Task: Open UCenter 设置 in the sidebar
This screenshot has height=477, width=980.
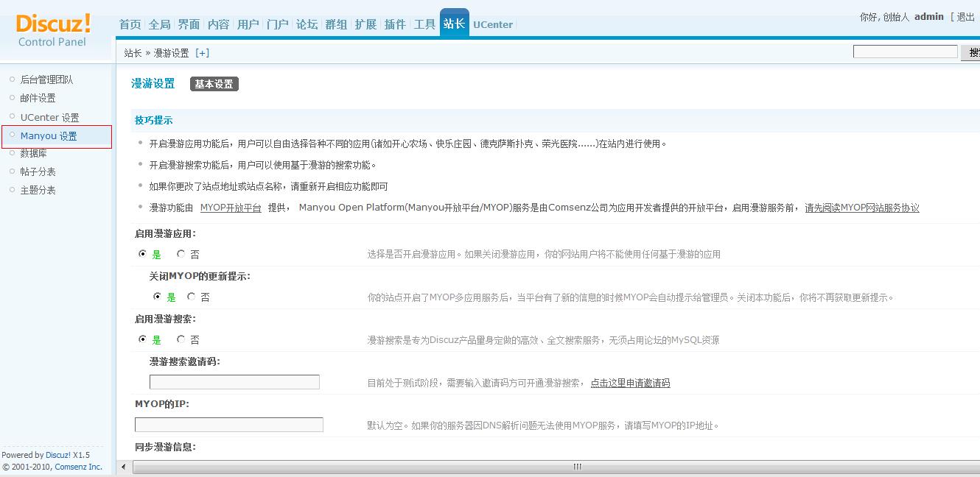Action: [49, 117]
